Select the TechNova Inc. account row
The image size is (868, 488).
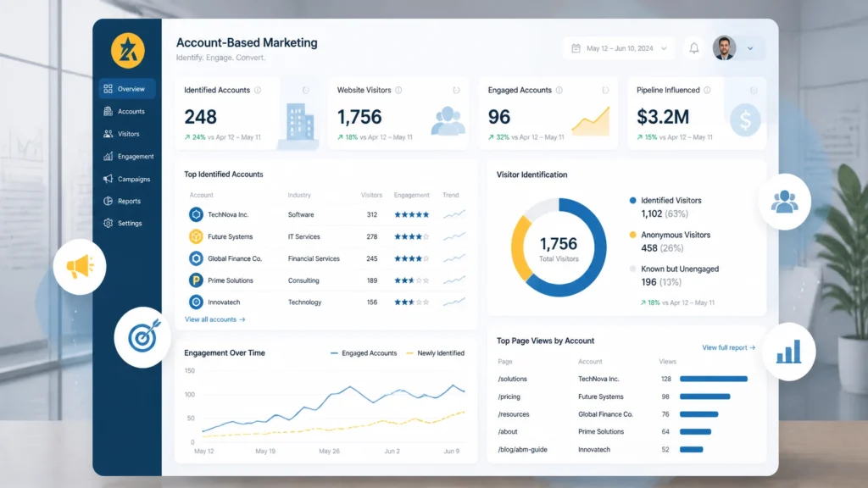(326, 214)
